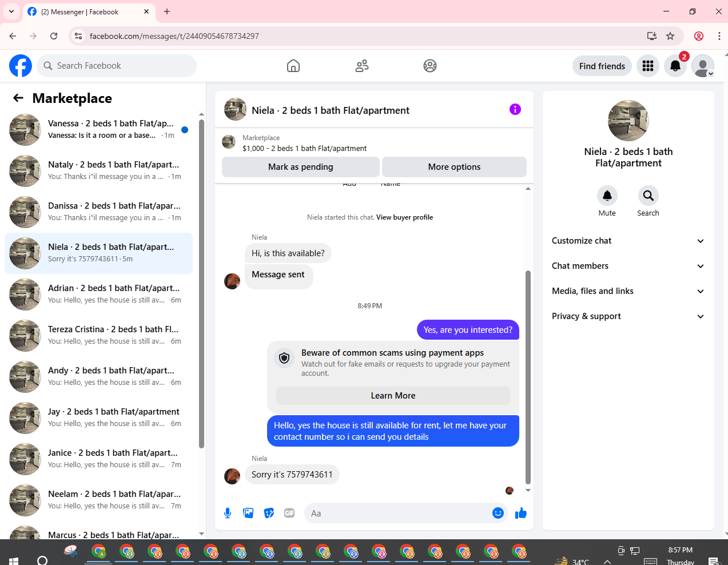Click Mark as pending button
The width and height of the screenshot is (728, 565).
[x=301, y=167]
